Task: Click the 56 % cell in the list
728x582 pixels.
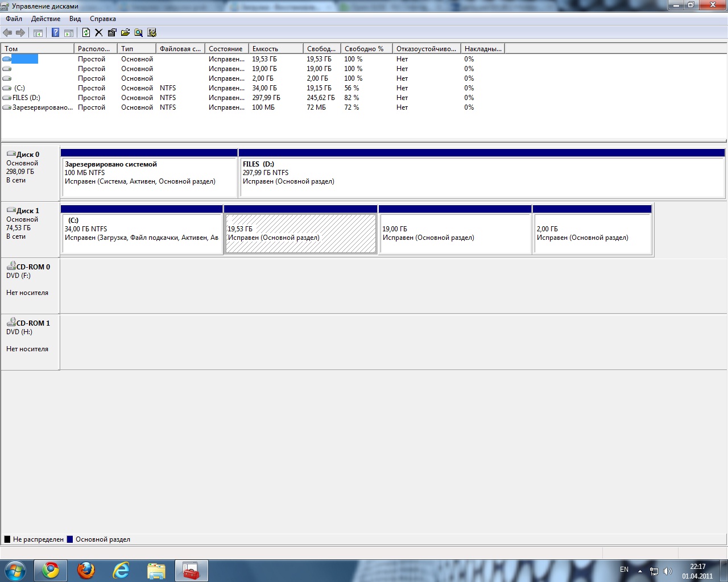Action: [x=351, y=88]
